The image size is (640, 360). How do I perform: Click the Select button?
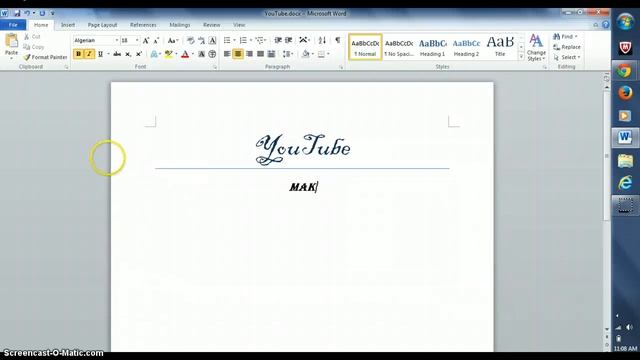567,57
